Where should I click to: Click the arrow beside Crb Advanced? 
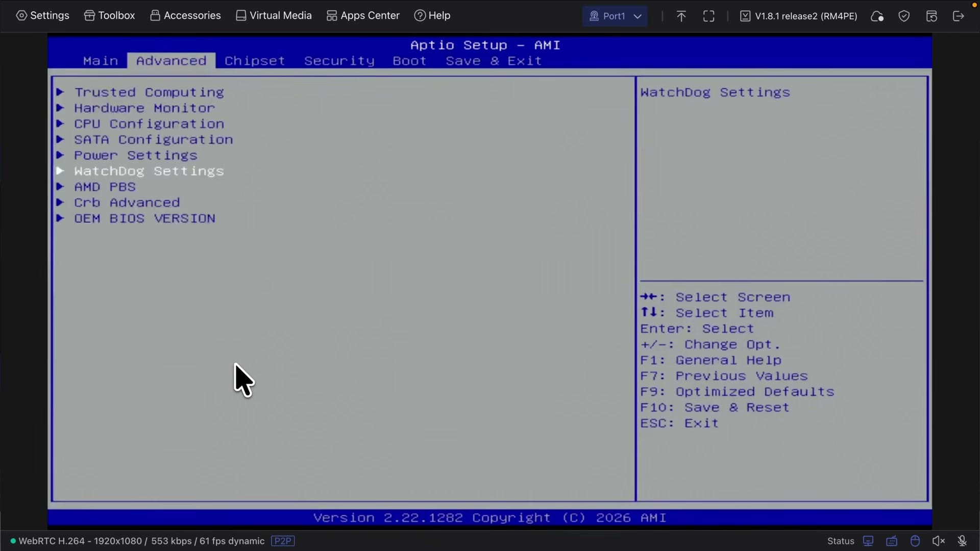point(60,203)
